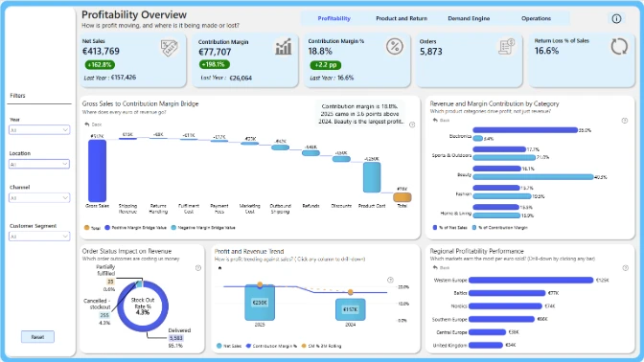Click the Contribution margin summary text box
Screen dimensions: 644x362
tap(360, 114)
